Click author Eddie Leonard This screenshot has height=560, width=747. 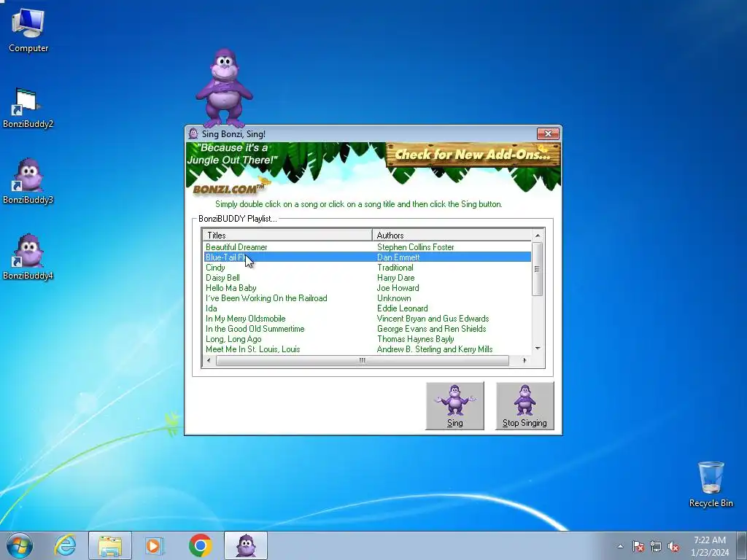point(403,308)
